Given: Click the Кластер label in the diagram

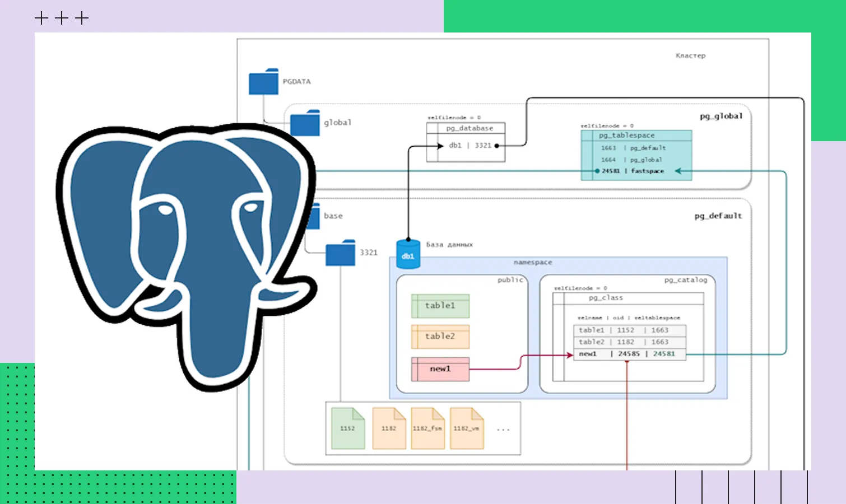Looking at the screenshot, I should (x=690, y=56).
